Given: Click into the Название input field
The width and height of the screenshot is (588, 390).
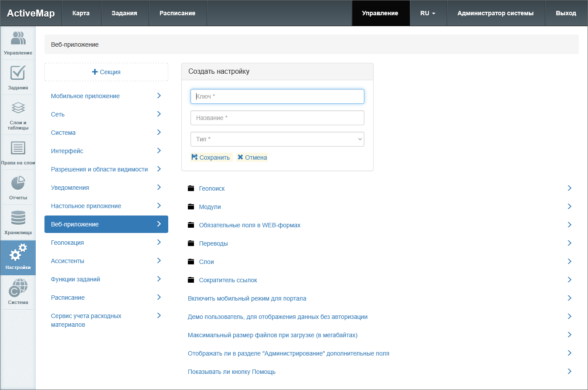Looking at the screenshot, I should 277,118.
